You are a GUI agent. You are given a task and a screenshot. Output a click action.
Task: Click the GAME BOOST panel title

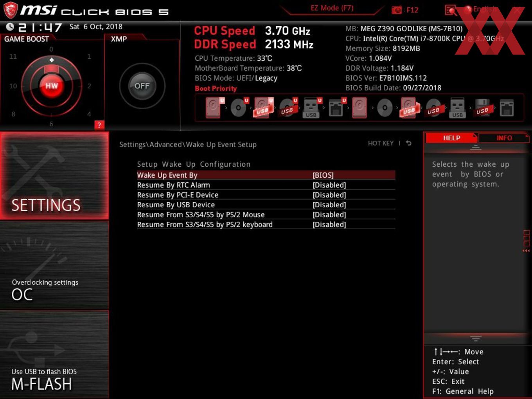pyautogui.click(x=27, y=39)
